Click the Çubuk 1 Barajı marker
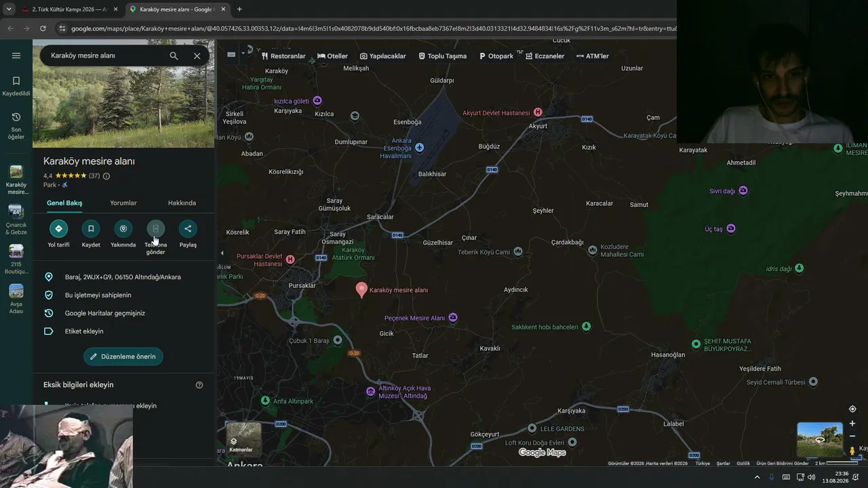Image resolution: width=868 pixels, height=488 pixels. coord(338,340)
